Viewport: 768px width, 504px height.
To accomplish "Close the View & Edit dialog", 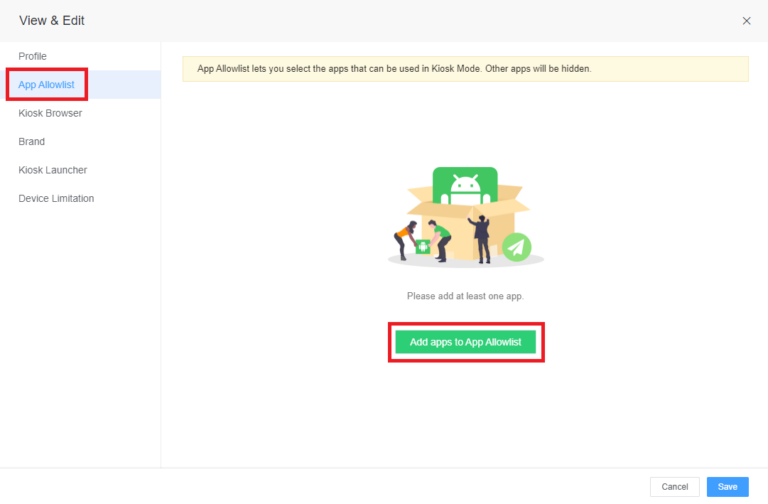I will point(746,21).
